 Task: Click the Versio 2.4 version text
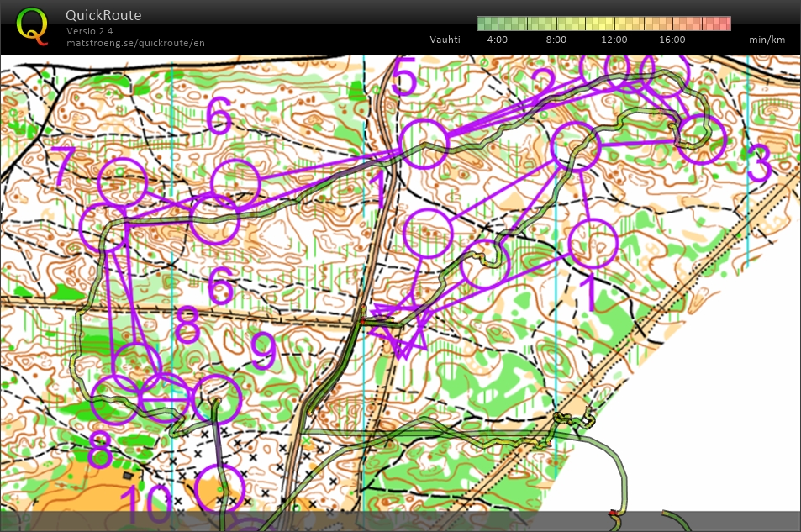pos(90,31)
